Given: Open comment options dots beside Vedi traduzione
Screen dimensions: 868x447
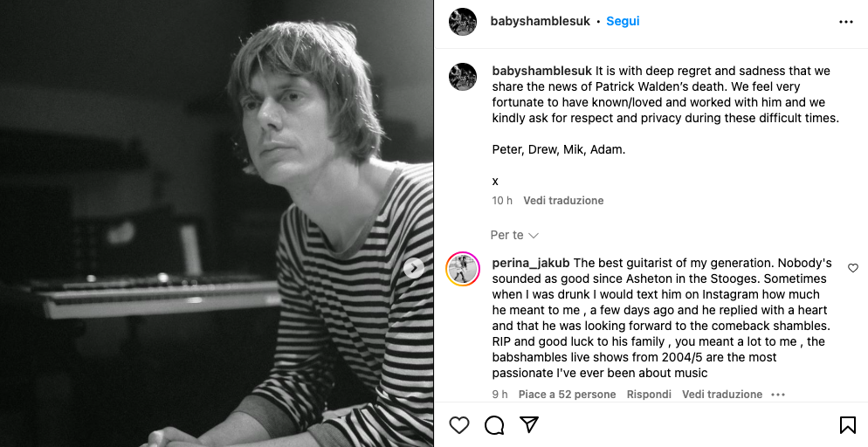Looking at the screenshot, I should 778,395.
